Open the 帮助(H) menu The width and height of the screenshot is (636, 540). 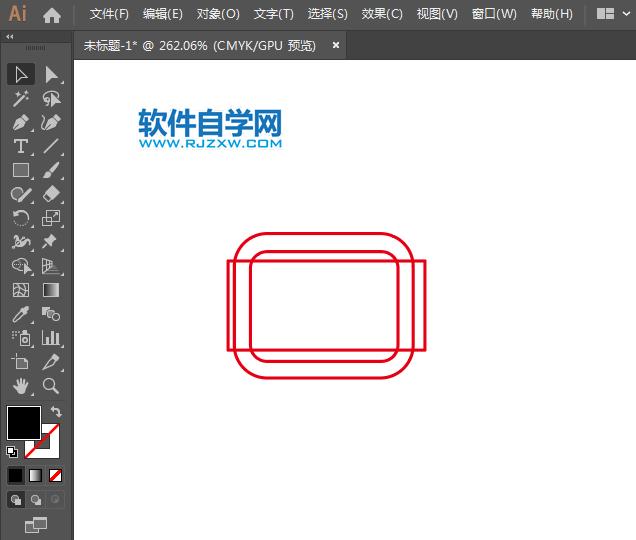552,14
